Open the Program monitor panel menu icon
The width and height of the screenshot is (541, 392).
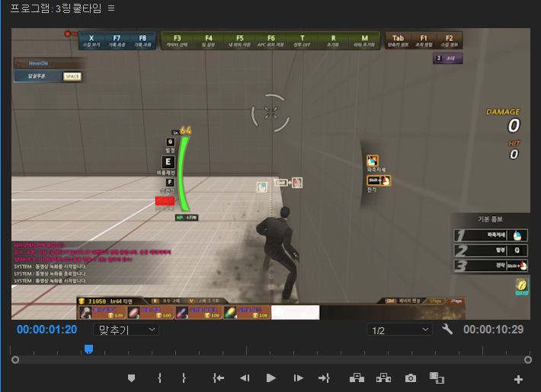[x=111, y=8]
